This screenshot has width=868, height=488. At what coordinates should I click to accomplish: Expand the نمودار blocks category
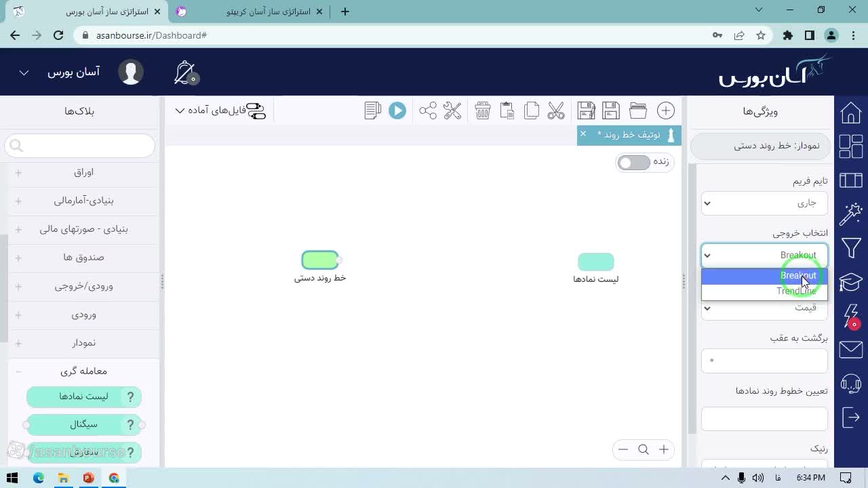[x=84, y=343]
